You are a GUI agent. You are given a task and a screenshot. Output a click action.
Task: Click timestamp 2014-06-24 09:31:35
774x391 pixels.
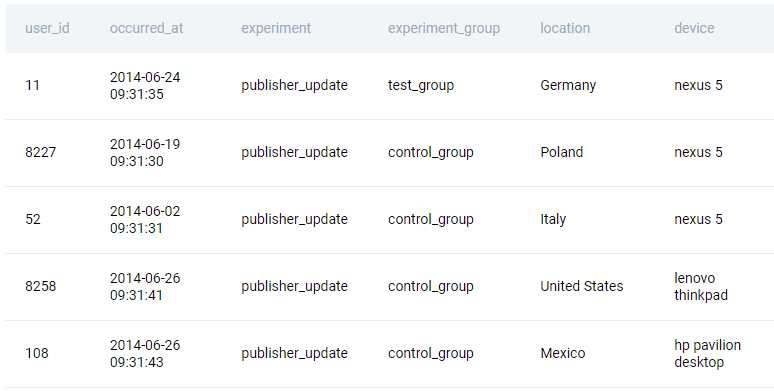pyautogui.click(x=145, y=85)
